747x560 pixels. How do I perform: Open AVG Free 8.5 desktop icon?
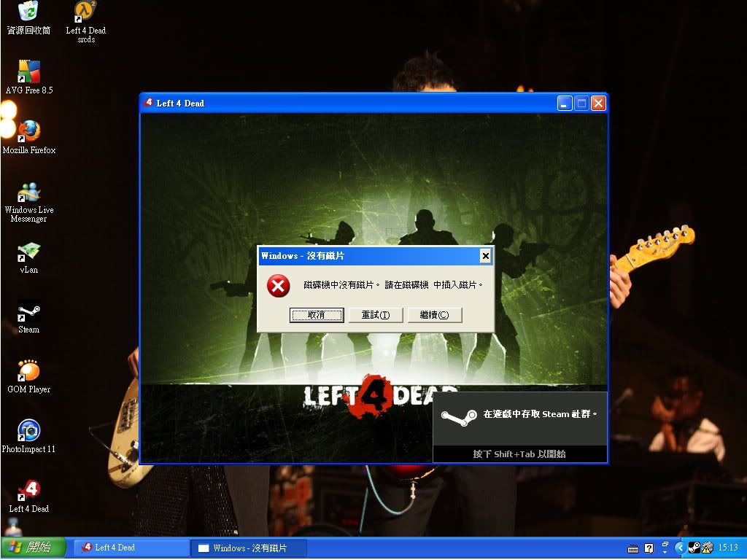28,72
